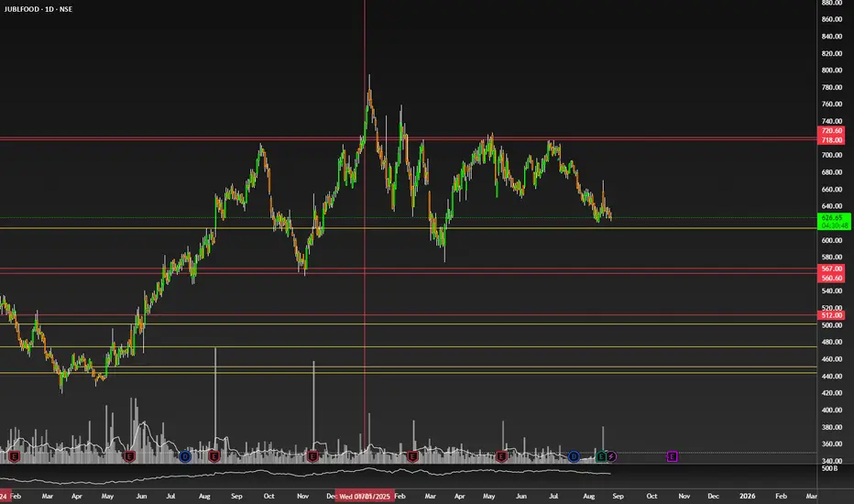Viewport: 854px width, 504px height.
Task: Select the 718.00 red price label
Action: tap(832, 140)
